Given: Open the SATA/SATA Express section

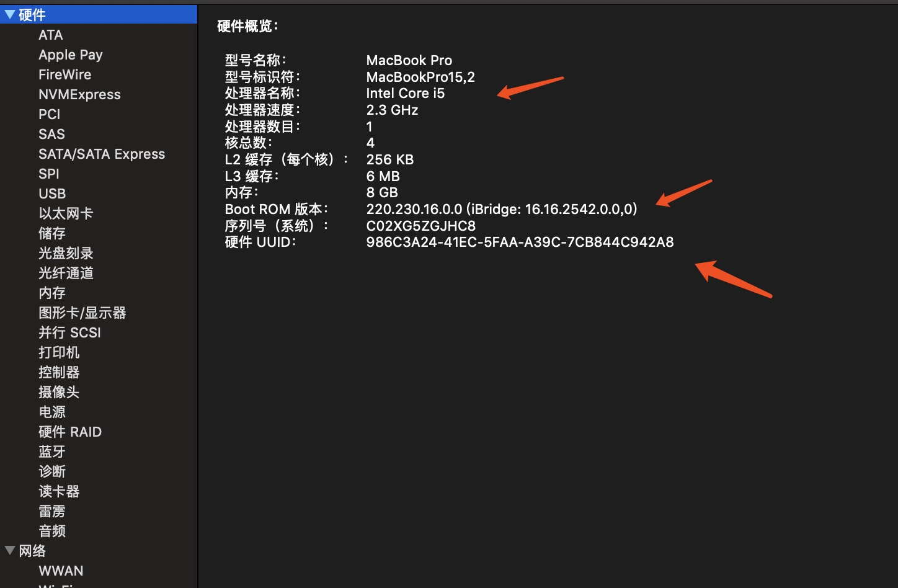Looking at the screenshot, I should (102, 154).
